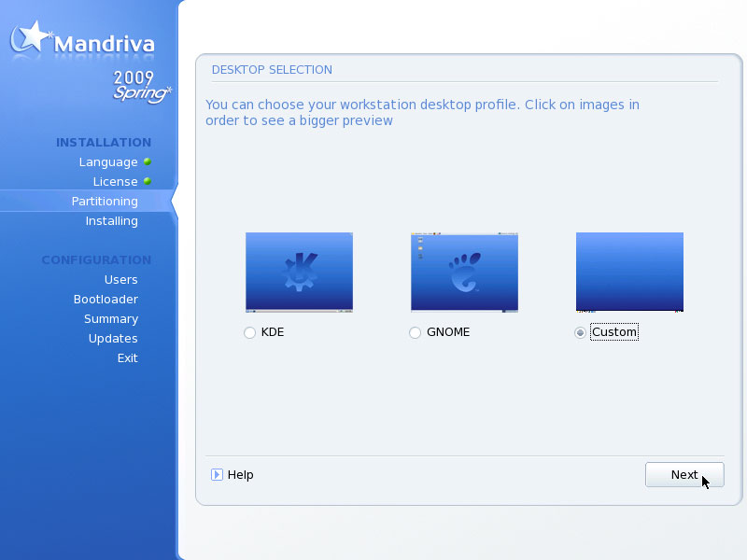Click the 2009 Spring version logo
The width and height of the screenshot is (747, 560).
coord(140,86)
